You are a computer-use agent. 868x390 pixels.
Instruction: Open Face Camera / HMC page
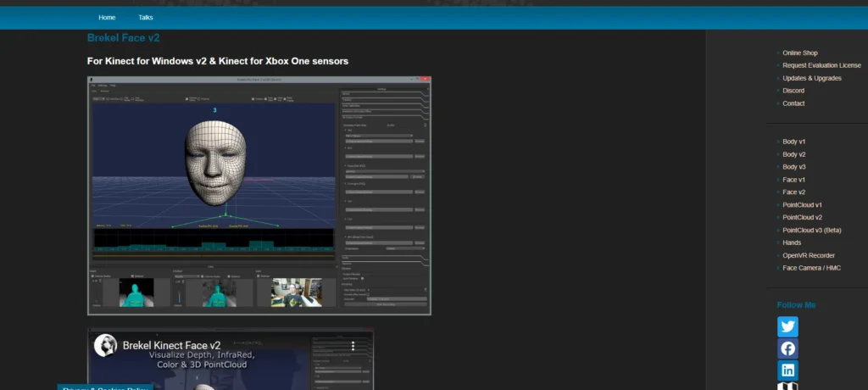811,268
